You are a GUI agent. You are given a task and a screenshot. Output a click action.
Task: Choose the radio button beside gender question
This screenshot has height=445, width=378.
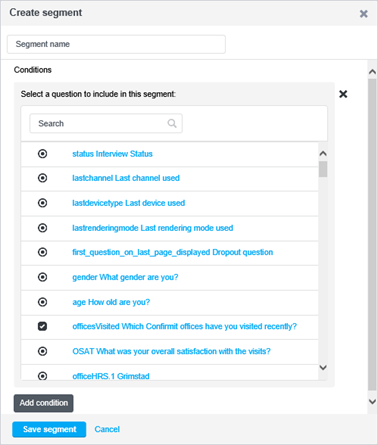click(x=42, y=277)
